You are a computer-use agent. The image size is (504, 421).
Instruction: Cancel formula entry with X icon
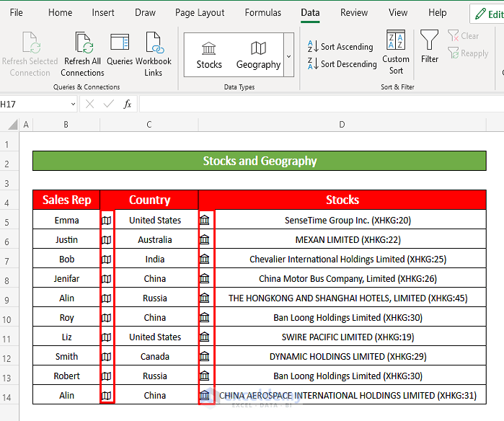point(90,104)
